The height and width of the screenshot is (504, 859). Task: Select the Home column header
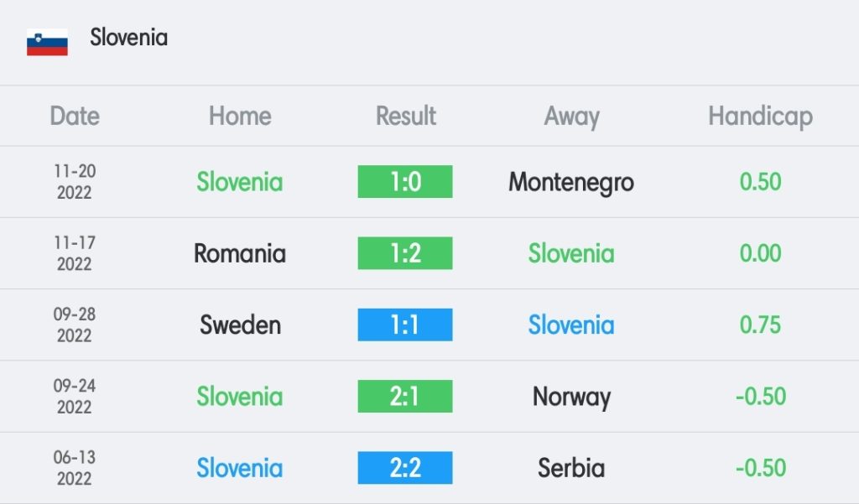tap(240, 116)
